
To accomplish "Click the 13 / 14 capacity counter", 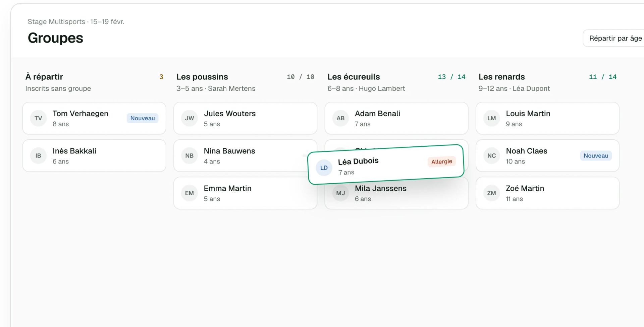I will pos(452,77).
